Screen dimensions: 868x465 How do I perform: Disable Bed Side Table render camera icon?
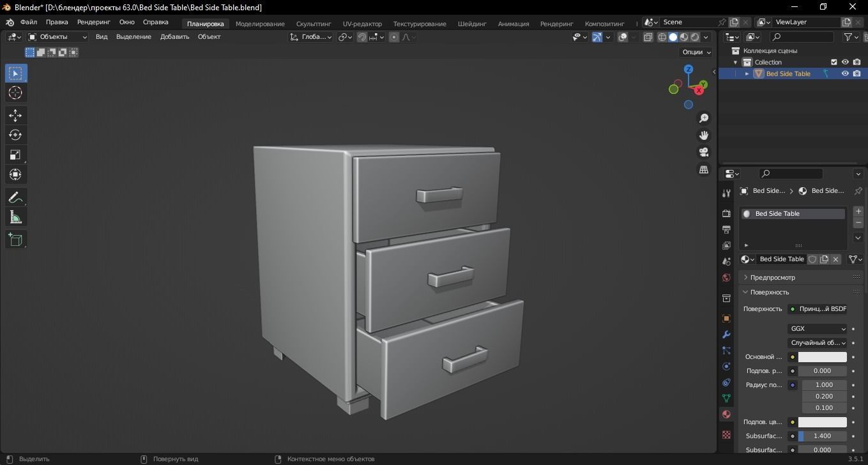(857, 73)
